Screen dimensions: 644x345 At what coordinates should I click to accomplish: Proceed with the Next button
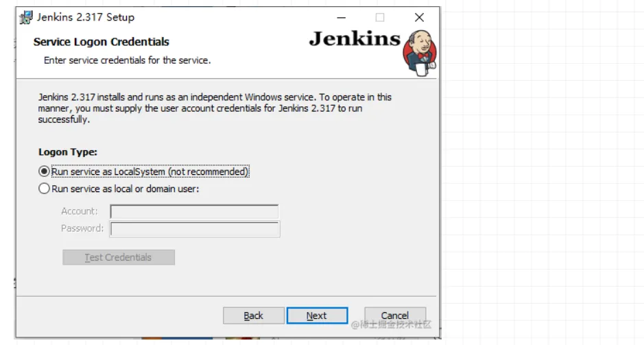[x=317, y=316]
